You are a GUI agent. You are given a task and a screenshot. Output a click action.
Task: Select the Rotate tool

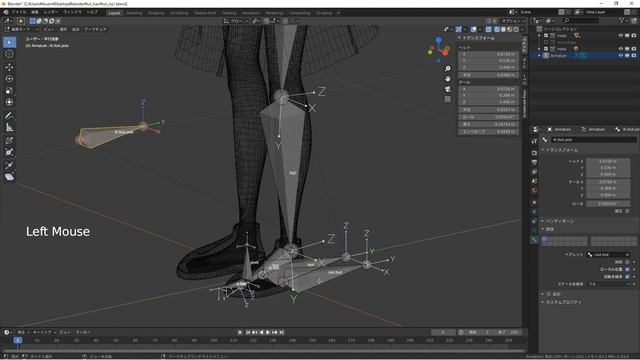[x=9, y=79]
